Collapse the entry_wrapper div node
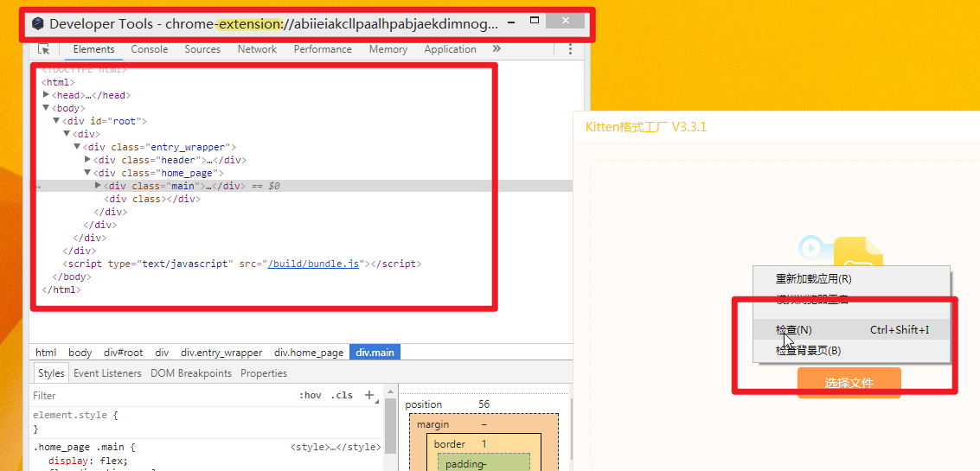This screenshot has width=980, height=471. point(78,147)
